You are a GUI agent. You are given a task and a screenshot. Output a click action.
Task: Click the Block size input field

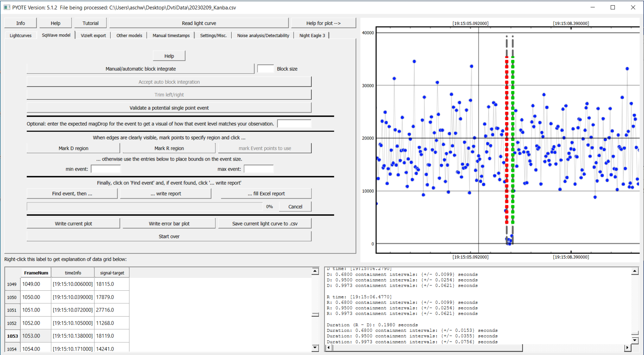coord(266,69)
